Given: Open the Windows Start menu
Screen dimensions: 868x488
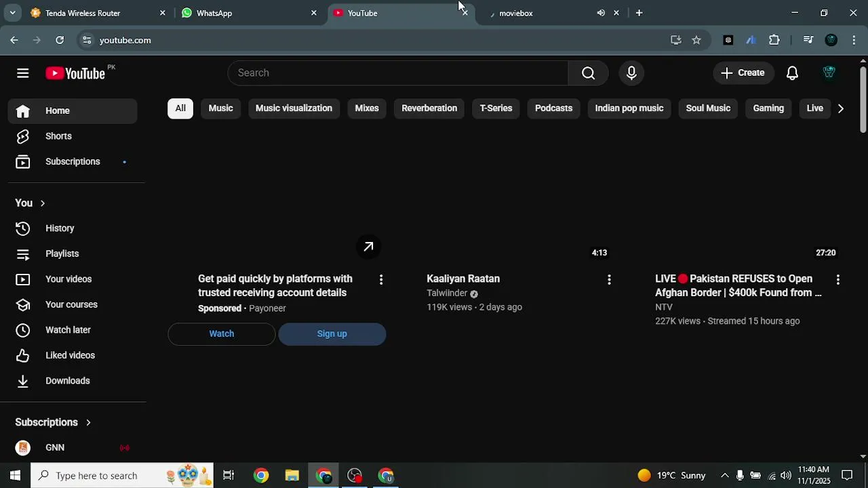Looking at the screenshot, I should 15,475.
